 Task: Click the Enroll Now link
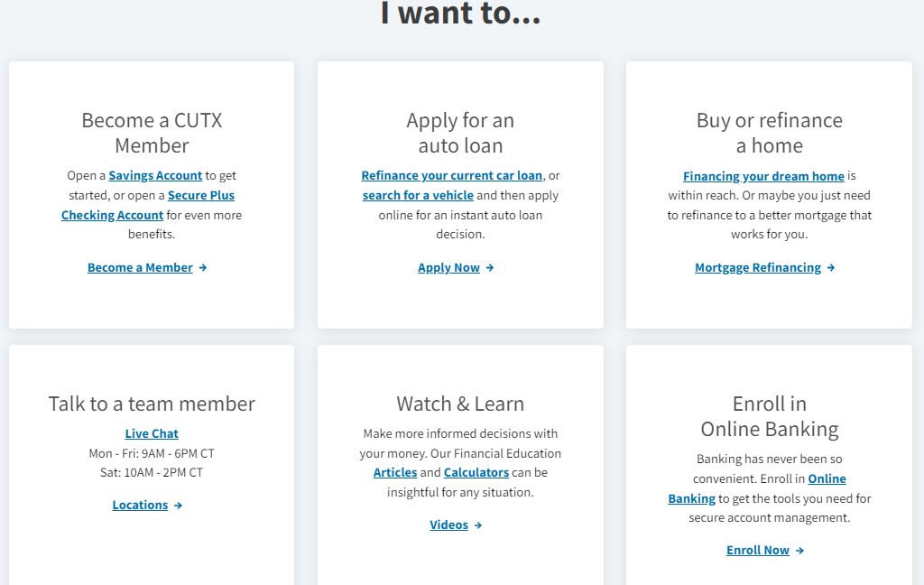(758, 551)
